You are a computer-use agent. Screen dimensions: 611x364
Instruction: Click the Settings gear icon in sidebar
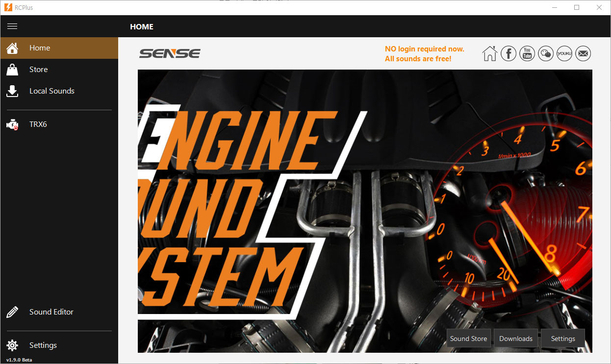click(12, 345)
